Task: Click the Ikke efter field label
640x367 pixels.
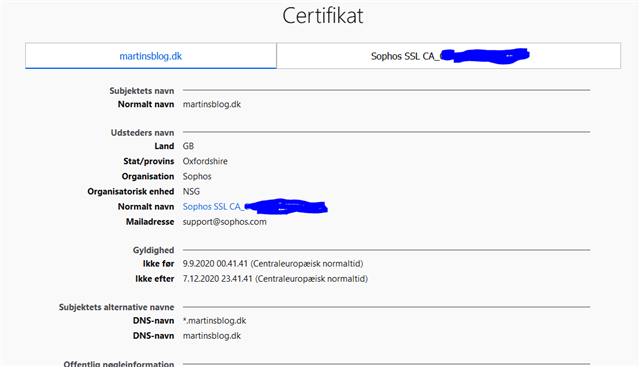Action: [155, 279]
